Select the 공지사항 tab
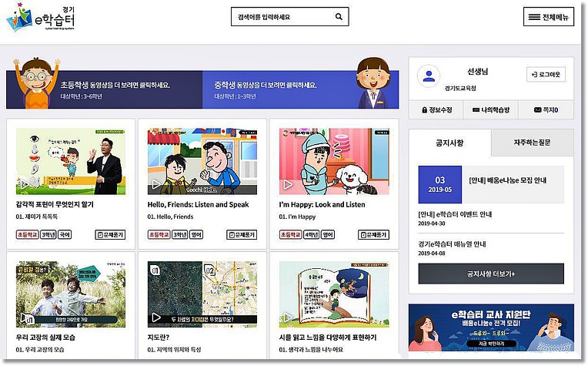This screenshot has height=366, width=588. click(449, 143)
